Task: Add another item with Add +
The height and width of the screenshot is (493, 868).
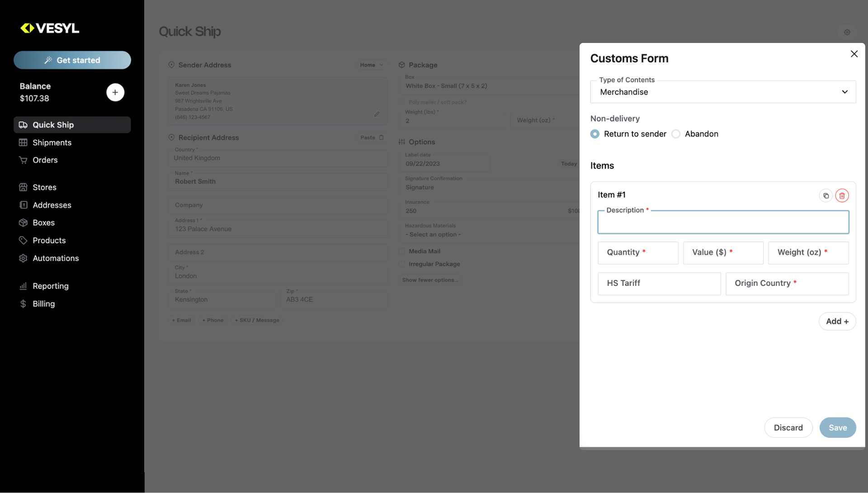Action: pyautogui.click(x=837, y=321)
